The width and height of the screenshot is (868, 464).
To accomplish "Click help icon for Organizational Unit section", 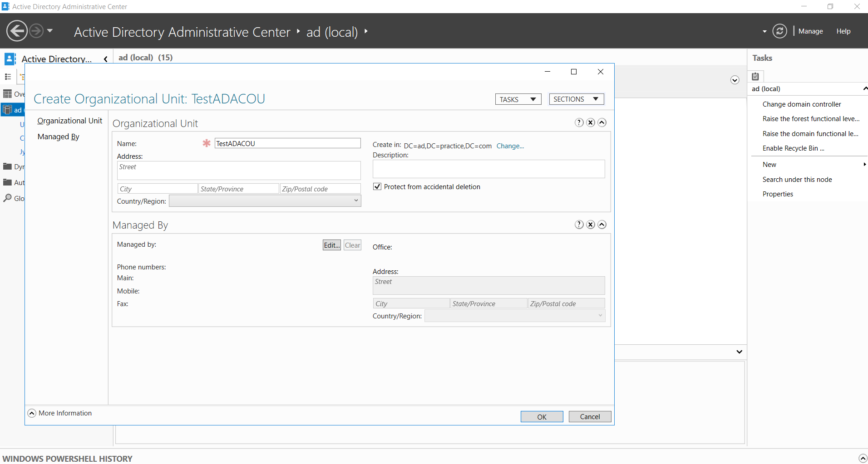I will [x=579, y=122].
